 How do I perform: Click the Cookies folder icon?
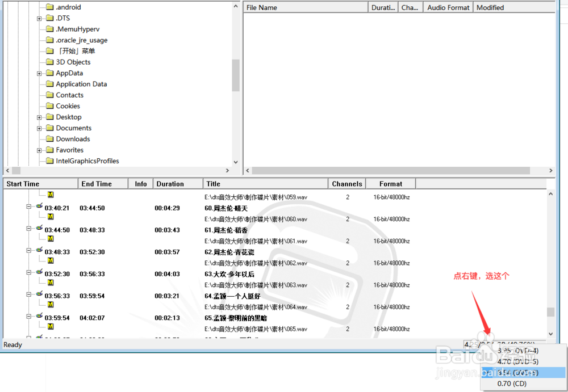pos(50,106)
